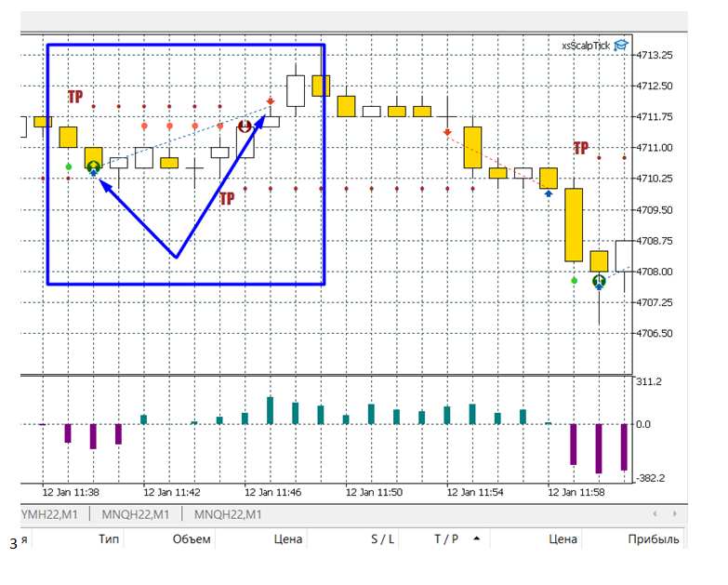This screenshot has width=728, height=585.
Task: Click price label 4711.00 on the scale
Action: [x=655, y=148]
